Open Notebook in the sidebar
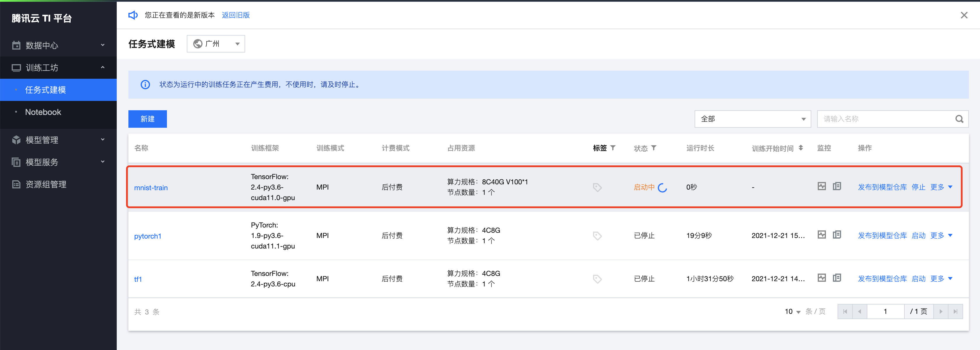The height and width of the screenshot is (350, 980). click(x=43, y=112)
